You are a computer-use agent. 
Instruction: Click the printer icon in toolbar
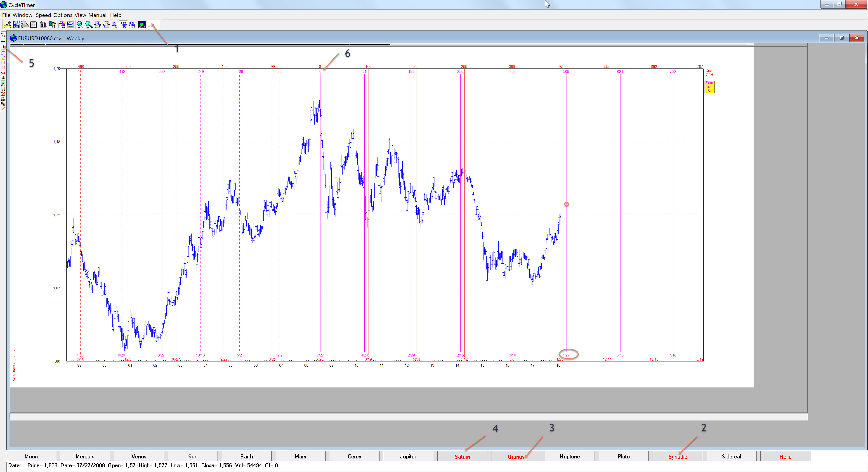tap(25, 25)
